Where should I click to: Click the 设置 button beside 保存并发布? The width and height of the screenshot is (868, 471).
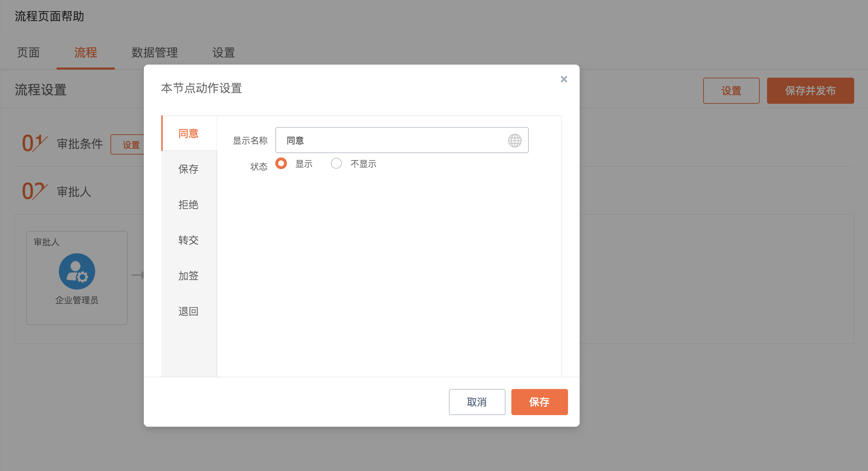731,91
